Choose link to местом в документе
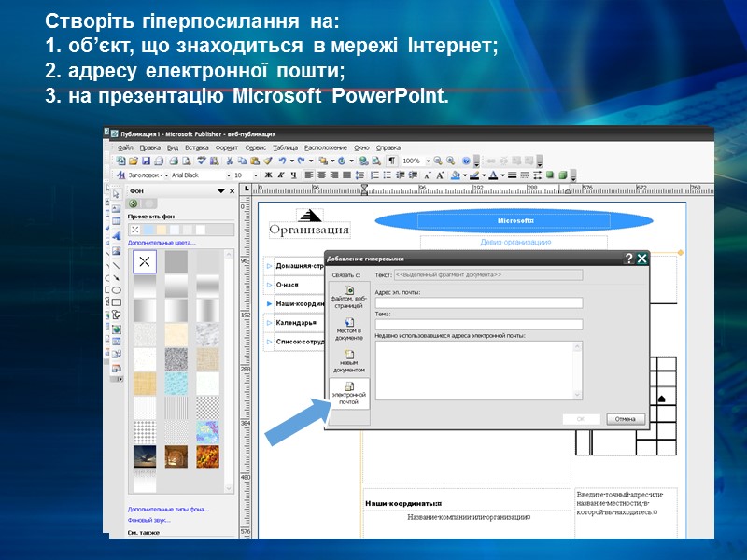Image resolution: width=747 pixels, height=560 pixels. tap(348, 329)
